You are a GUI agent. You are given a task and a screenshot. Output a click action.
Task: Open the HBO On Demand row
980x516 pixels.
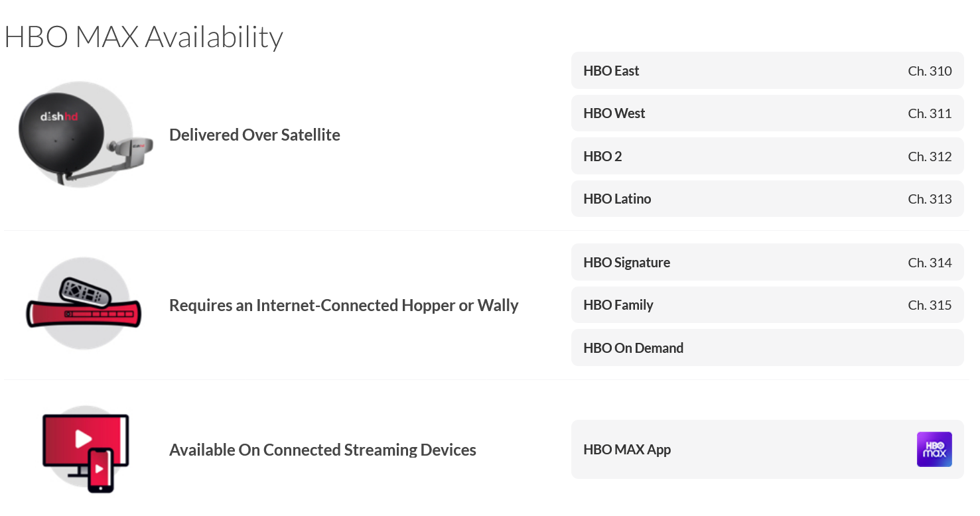pos(767,348)
